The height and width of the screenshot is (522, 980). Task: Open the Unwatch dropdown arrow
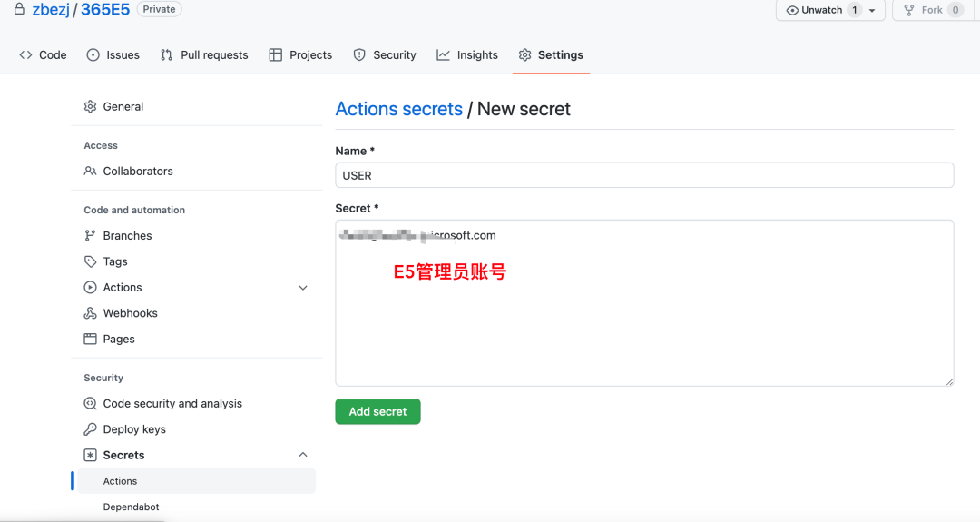872,10
